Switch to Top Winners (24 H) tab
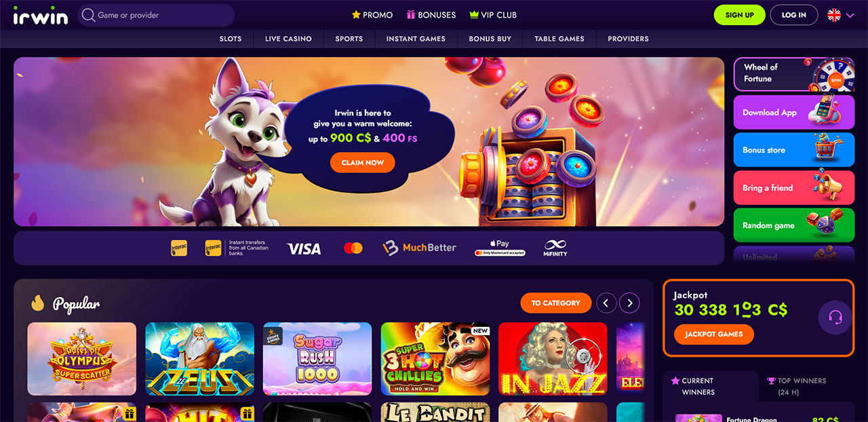This screenshot has width=868, height=422. (x=797, y=386)
